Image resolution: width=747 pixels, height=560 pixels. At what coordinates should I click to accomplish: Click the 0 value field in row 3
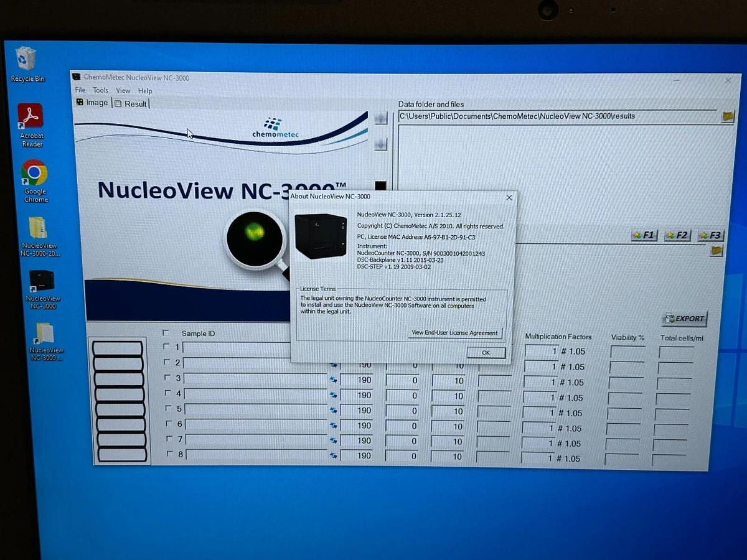point(402,381)
